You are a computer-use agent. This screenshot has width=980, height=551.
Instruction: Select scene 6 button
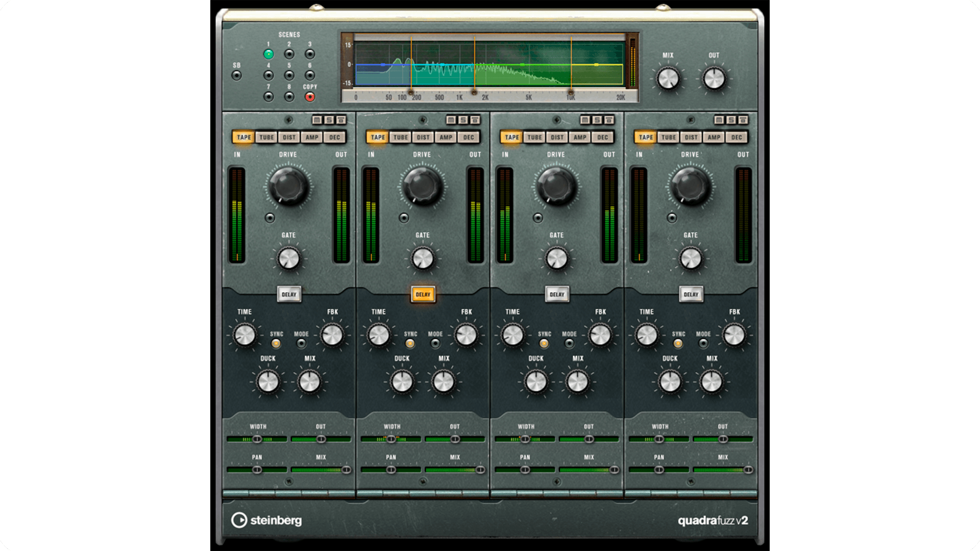point(310,76)
